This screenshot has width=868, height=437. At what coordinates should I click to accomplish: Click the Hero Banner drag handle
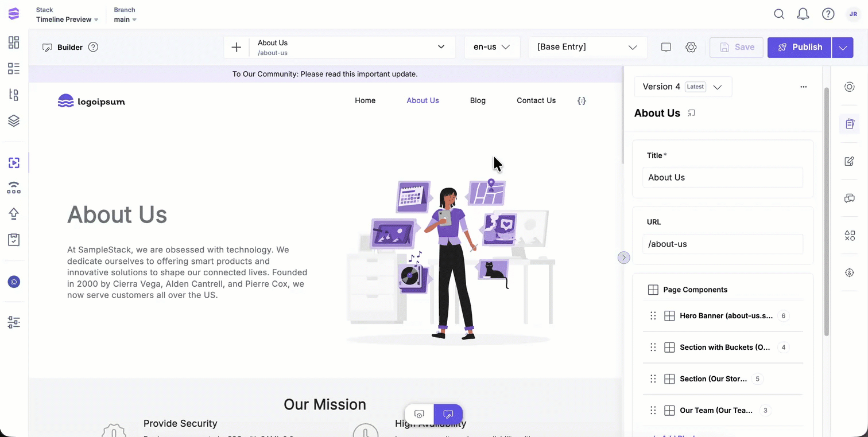point(653,315)
